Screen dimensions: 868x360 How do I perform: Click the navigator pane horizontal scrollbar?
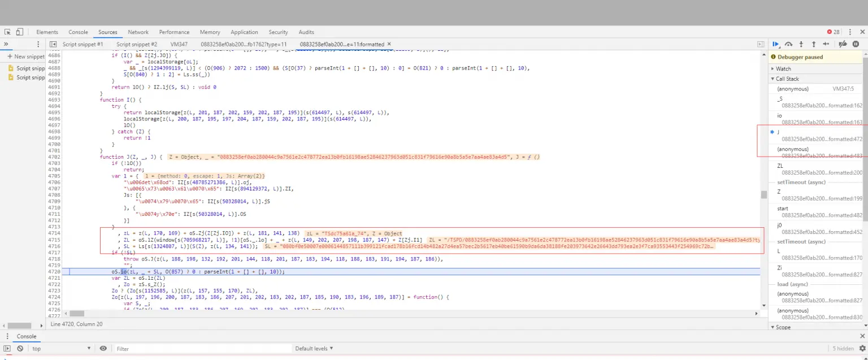pyautogui.click(x=19, y=326)
